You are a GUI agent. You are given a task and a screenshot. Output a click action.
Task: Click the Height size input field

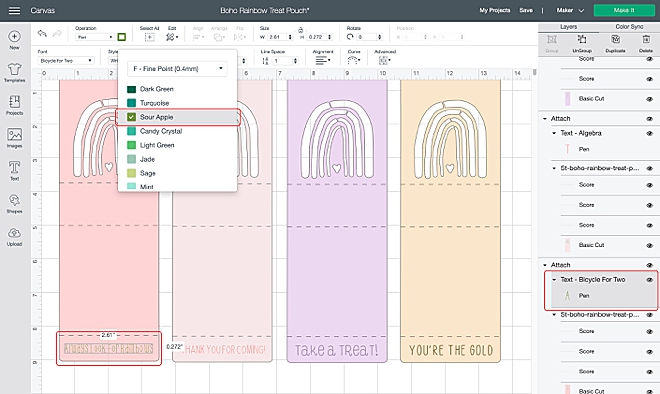[x=317, y=37]
